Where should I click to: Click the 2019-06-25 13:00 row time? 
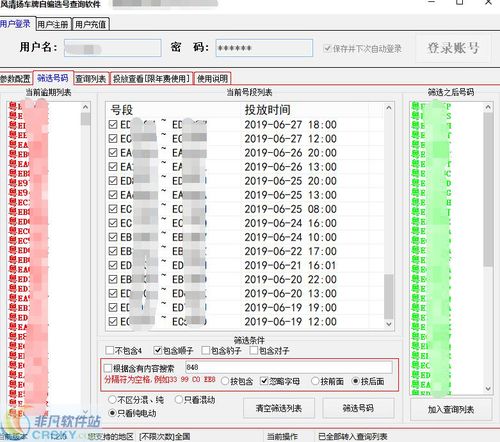(291, 195)
